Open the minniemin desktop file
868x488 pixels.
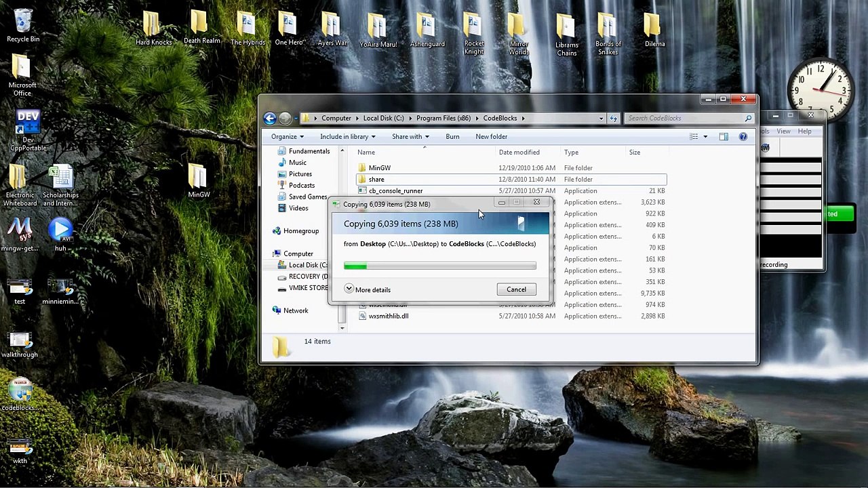[x=60, y=290]
